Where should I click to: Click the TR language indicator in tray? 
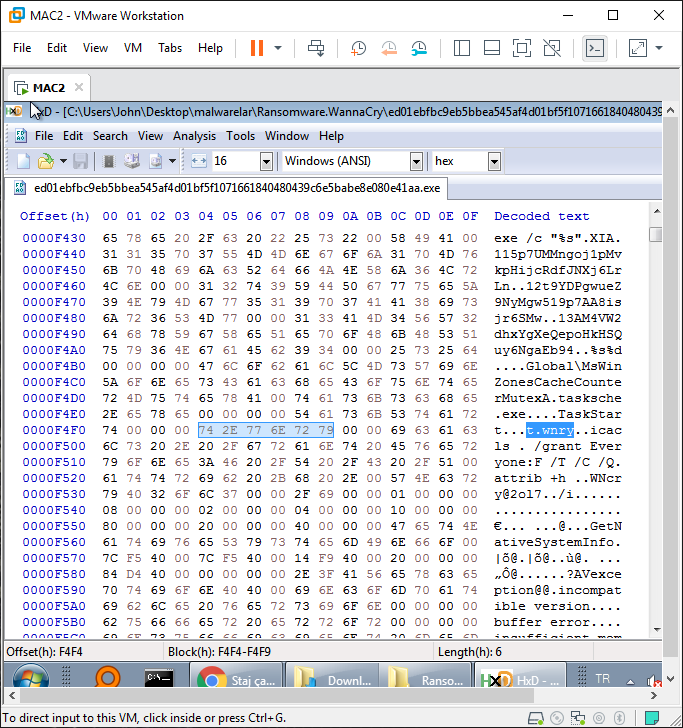603,679
